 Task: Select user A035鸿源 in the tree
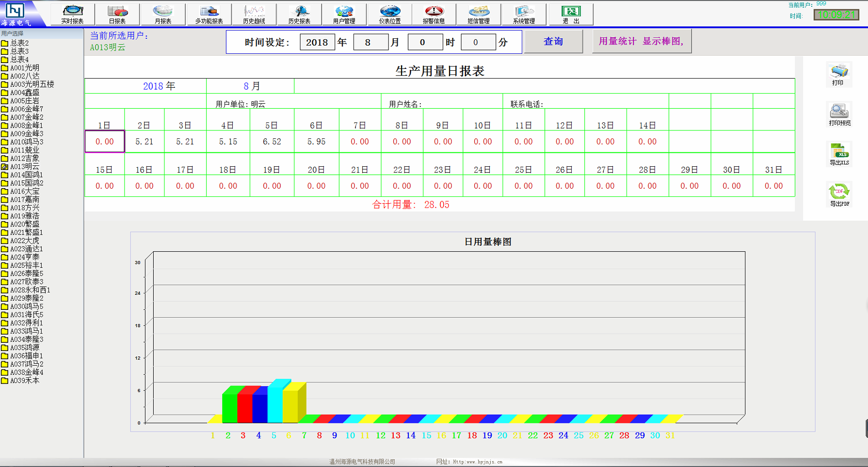25,348
